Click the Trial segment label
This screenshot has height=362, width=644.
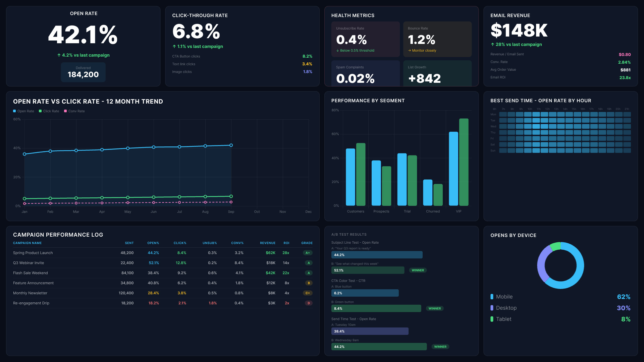click(407, 212)
